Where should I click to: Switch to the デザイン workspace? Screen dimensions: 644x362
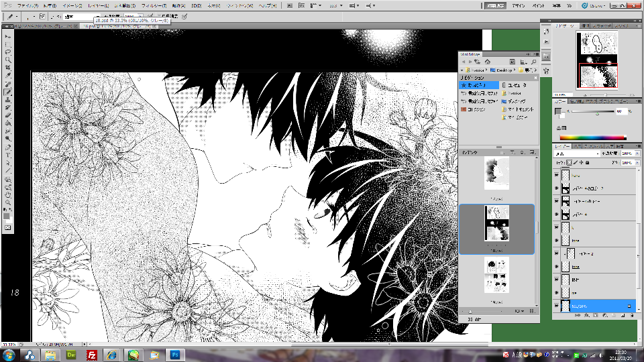pos(519,6)
